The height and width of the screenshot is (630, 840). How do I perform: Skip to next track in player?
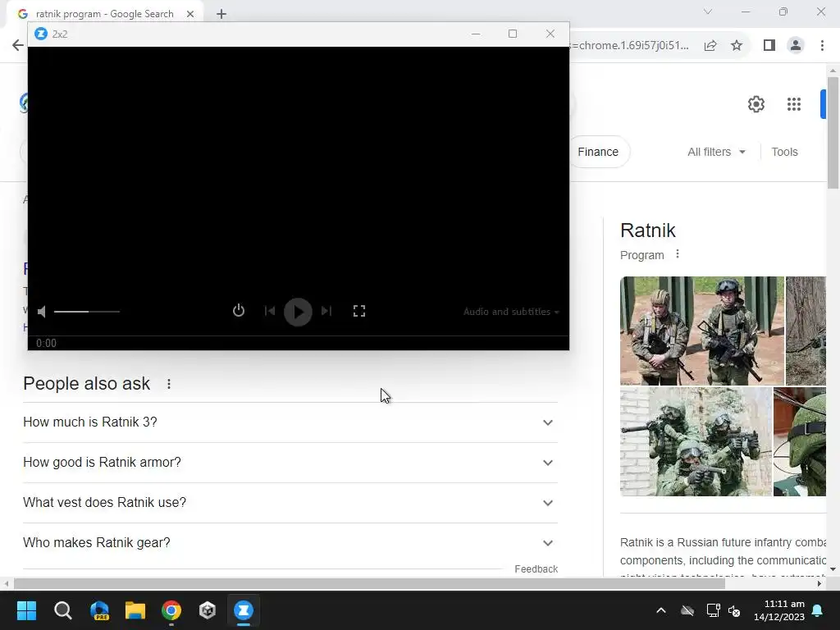click(x=326, y=311)
